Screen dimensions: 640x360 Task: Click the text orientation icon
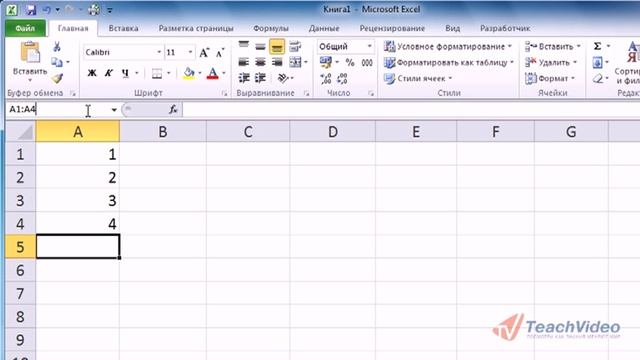point(282,78)
